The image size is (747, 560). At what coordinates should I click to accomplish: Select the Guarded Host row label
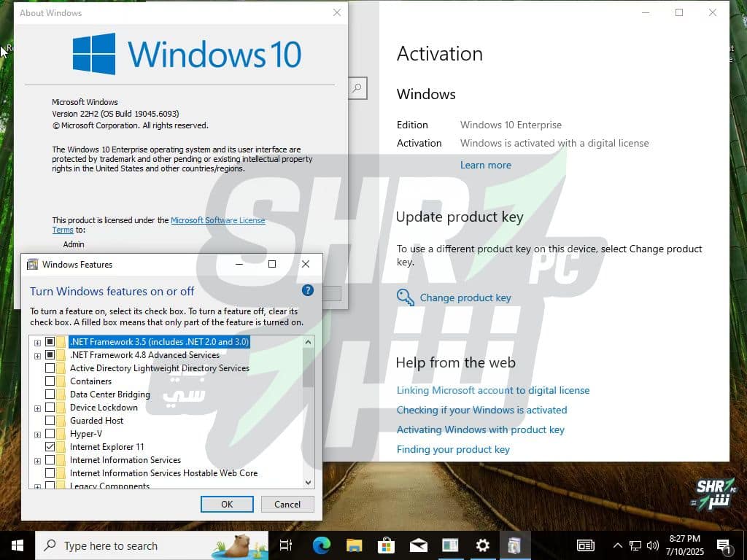[97, 421]
